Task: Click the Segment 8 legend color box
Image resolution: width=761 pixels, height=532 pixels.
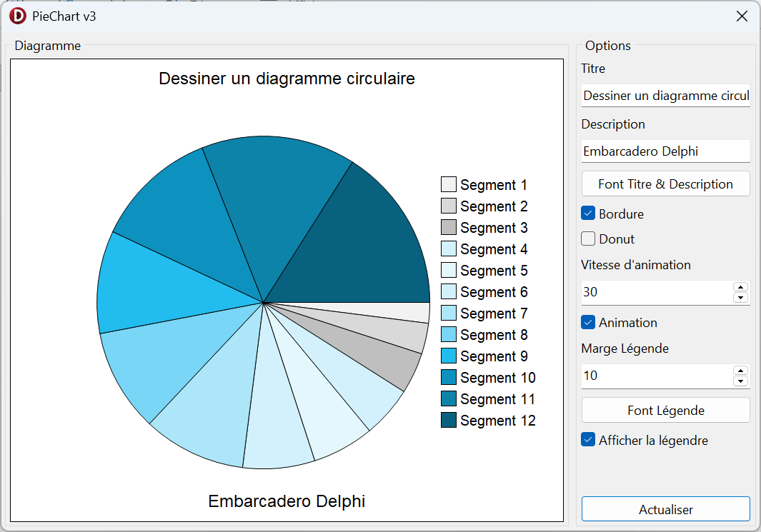Action: pyautogui.click(x=449, y=334)
